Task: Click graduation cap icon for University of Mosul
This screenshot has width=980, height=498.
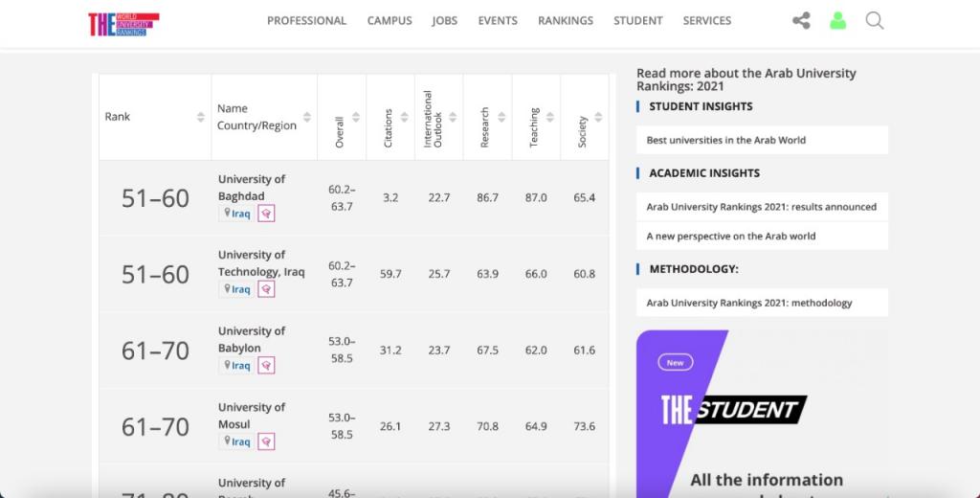Action: click(x=266, y=441)
